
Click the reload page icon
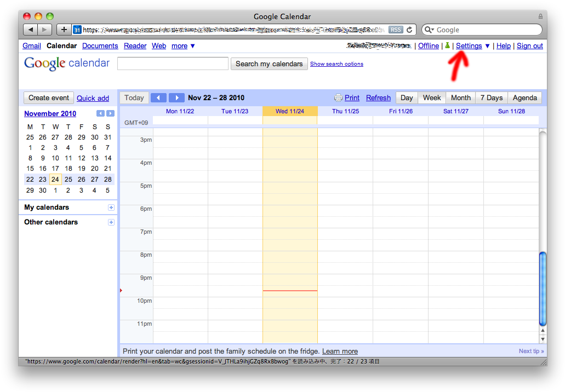[x=409, y=30]
